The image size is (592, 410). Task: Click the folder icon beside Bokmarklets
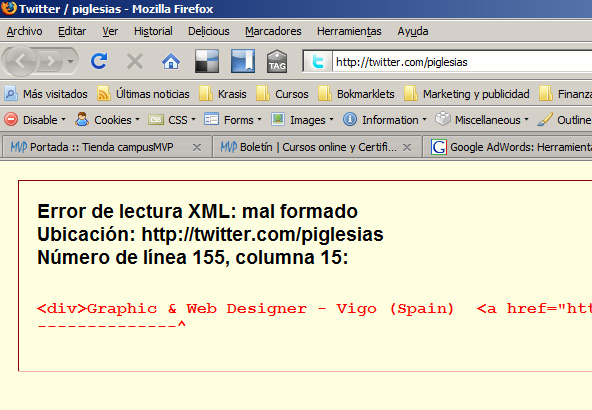coord(325,94)
